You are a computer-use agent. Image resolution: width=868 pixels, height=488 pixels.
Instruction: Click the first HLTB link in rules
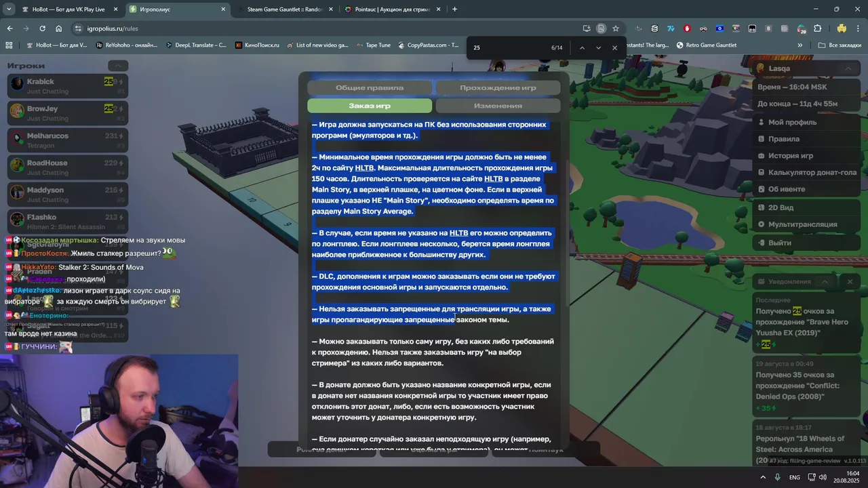click(364, 168)
